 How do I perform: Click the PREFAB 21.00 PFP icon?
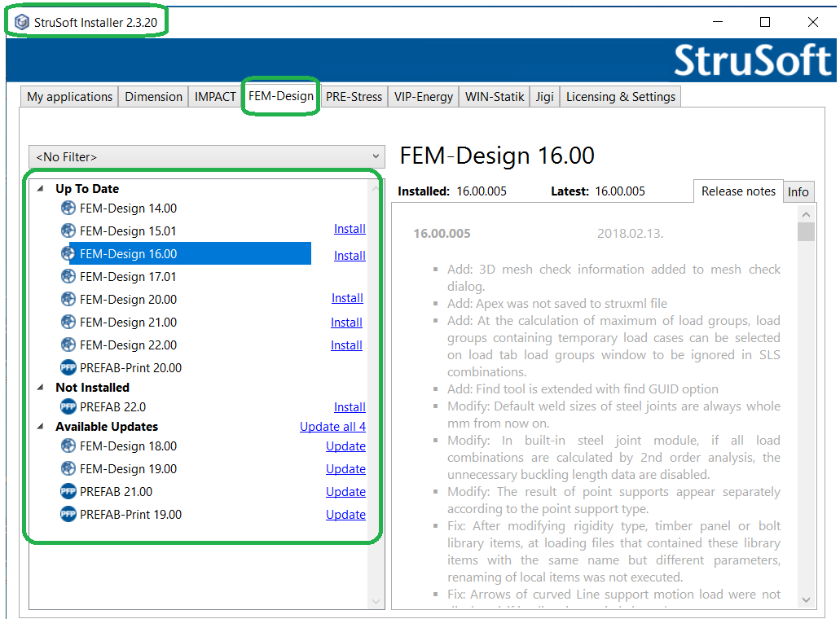click(x=68, y=491)
